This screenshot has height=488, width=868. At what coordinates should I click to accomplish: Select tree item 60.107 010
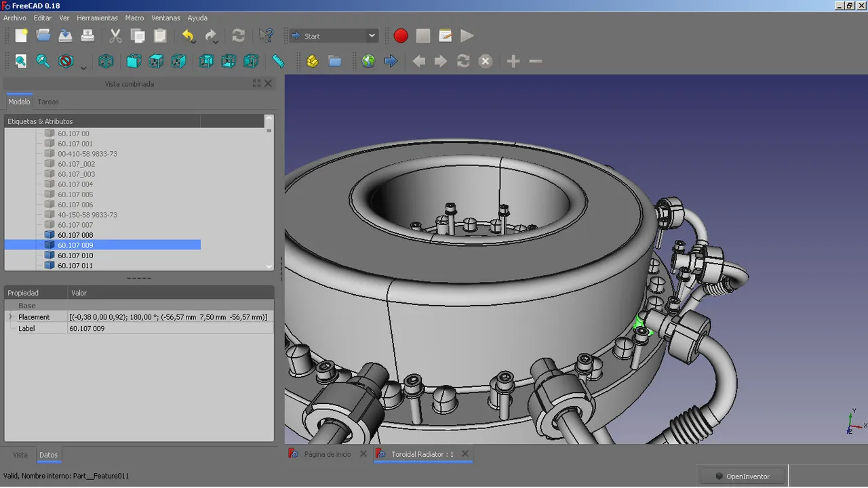click(75, 256)
